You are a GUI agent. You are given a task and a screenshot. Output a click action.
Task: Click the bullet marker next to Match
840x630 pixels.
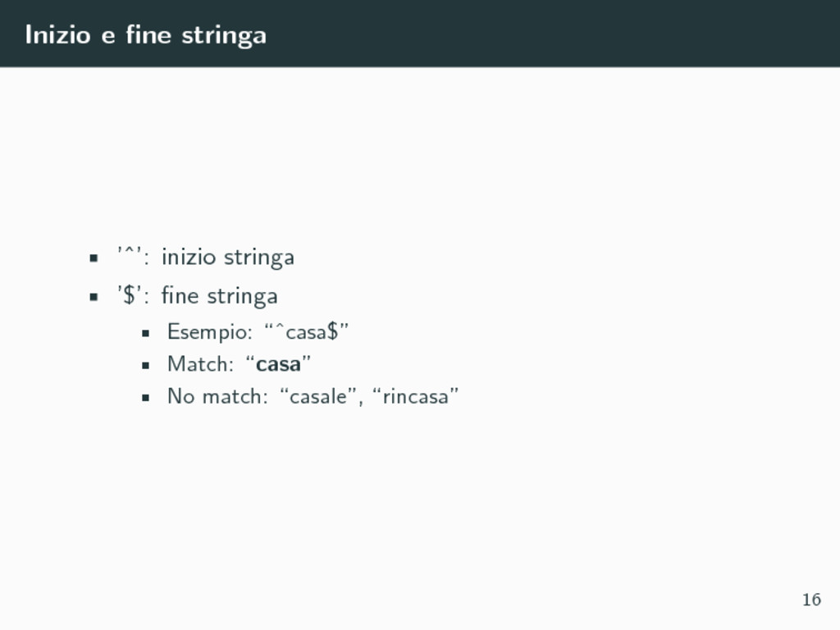(146, 365)
